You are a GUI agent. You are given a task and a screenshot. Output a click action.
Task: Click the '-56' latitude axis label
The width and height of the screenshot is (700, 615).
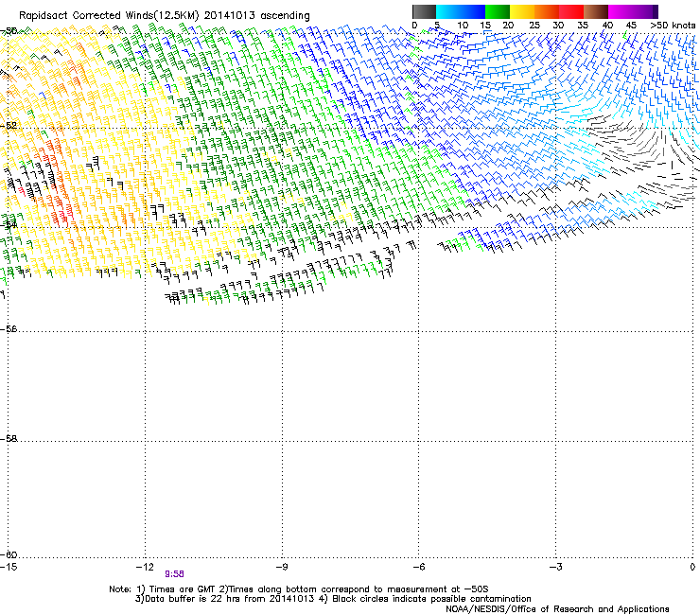pyautogui.click(x=9, y=328)
